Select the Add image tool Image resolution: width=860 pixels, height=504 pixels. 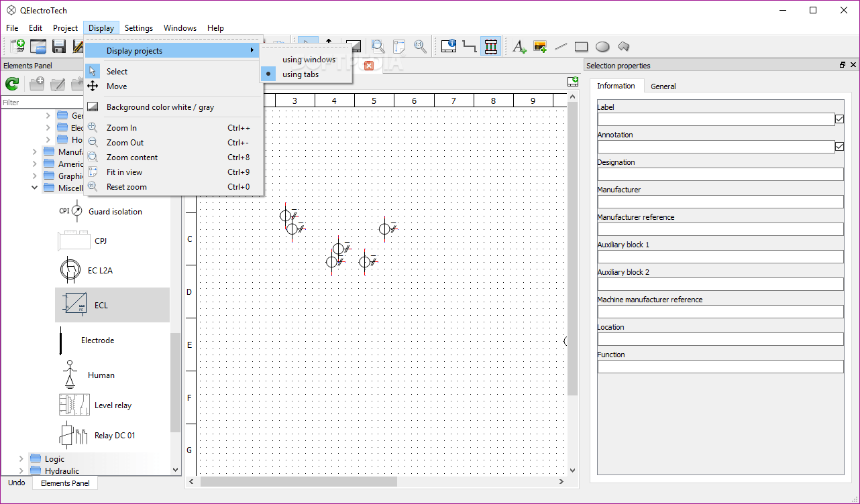pos(540,46)
